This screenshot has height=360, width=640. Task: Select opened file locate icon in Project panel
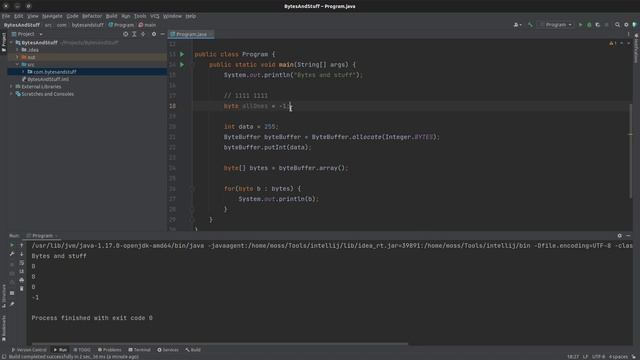[125, 34]
